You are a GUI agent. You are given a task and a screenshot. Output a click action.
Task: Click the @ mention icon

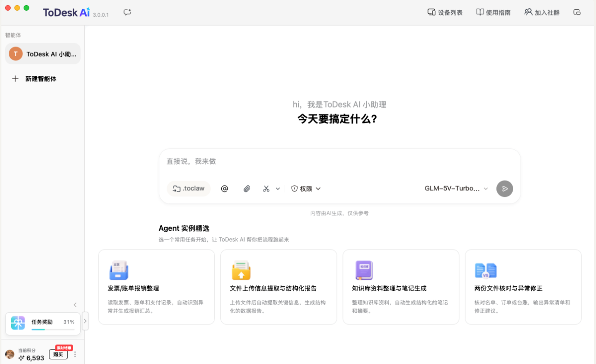click(x=225, y=189)
